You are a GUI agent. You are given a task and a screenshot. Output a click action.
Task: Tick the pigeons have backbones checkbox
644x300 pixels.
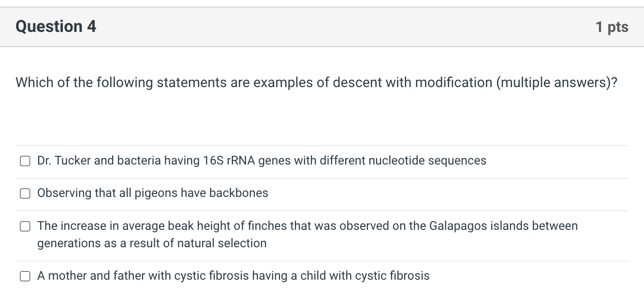pos(25,194)
